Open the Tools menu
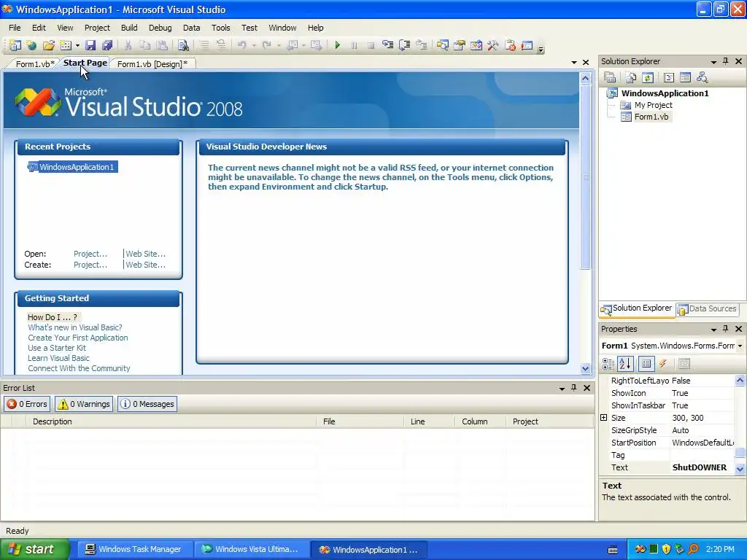Screen dimensions: 747x560 pyautogui.click(x=220, y=28)
